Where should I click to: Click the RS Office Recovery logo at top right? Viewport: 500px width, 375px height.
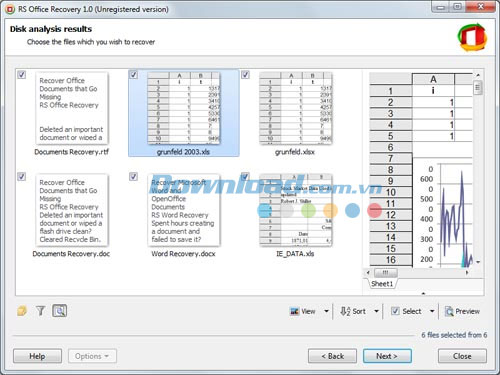click(x=472, y=37)
